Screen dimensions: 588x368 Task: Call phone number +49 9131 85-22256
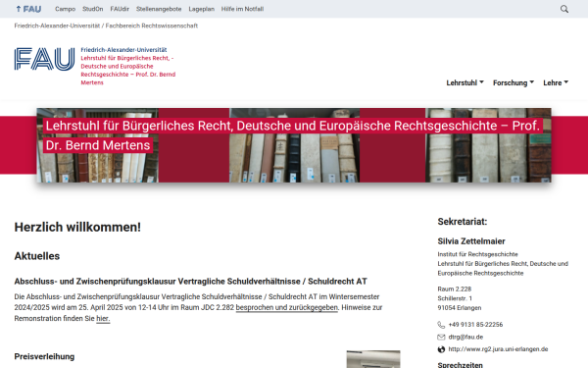(475, 325)
